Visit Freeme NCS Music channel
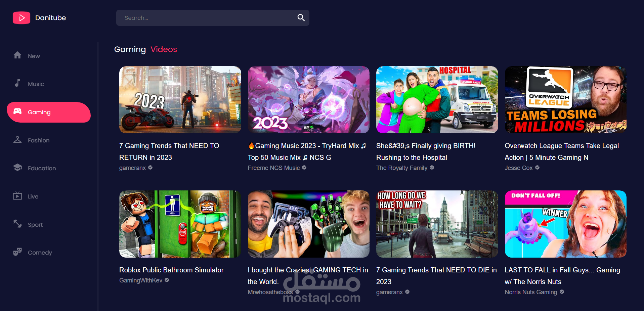644x311 pixels. pyautogui.click(x=274, y=168)
